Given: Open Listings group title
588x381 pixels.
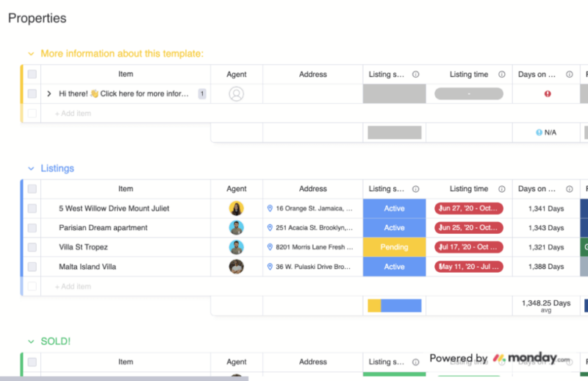Looking at the screenshot, I should (57, 168).
